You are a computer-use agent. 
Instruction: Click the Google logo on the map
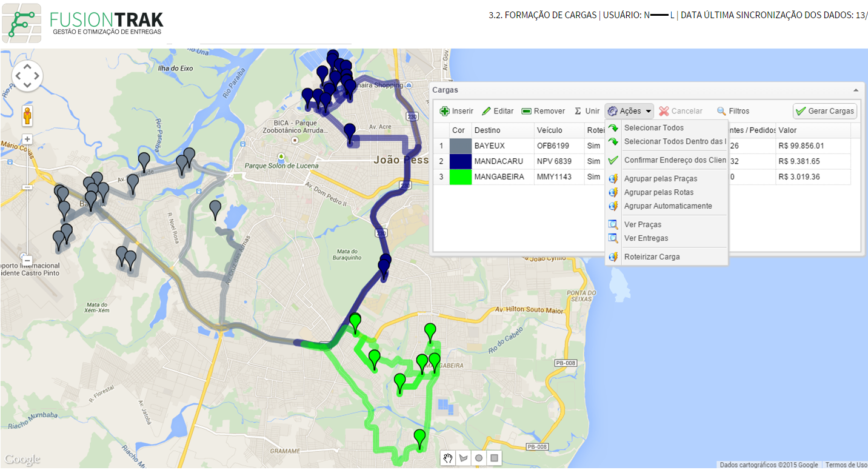[x=22, y=459]
